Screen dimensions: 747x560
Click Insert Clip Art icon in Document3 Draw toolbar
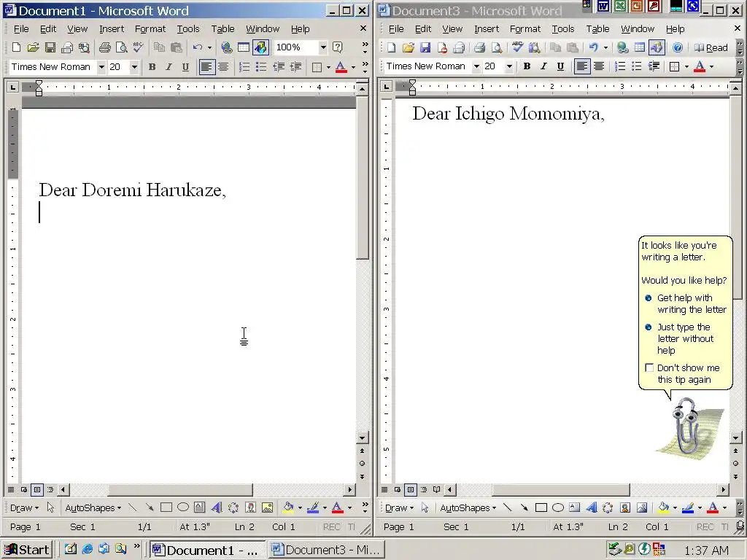[x=625, y=507]
